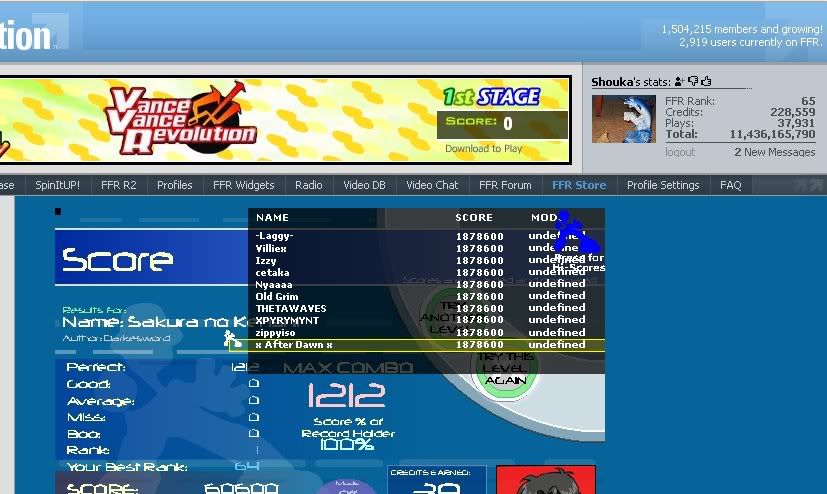Open the FFR R2 menu item
This screenshot has width=827, height=494.
[118, 185]
